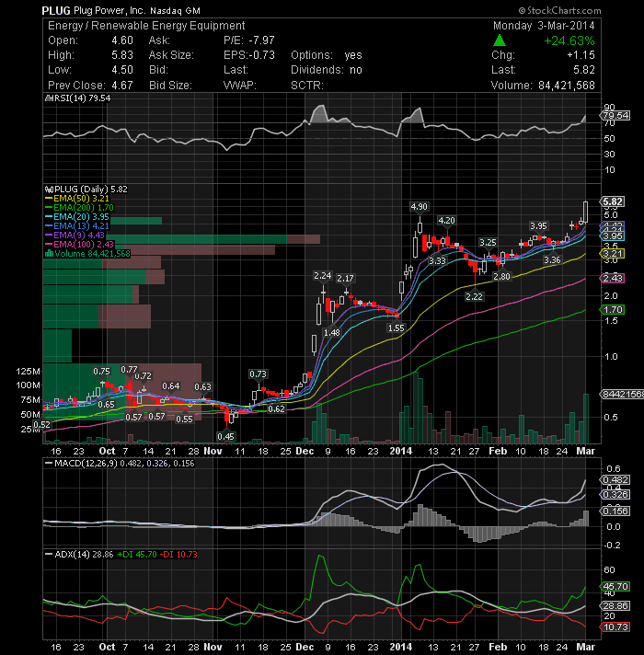Click the 4.90 peak price annotation
Image resolution: width=644 pixels, height=655 pixels.
click(419, 207)
